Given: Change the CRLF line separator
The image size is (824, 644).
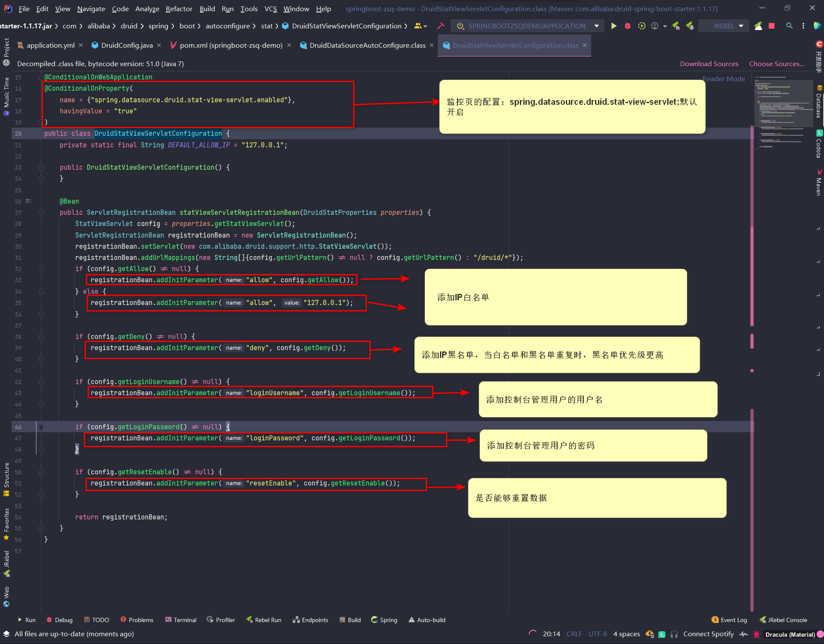Looking at the screenshot, I should pos(574,634).
